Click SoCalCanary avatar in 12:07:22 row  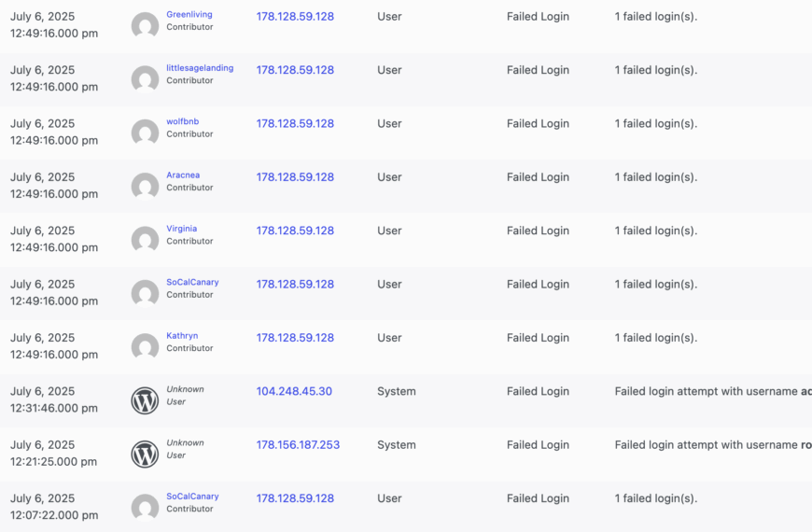point(145,507)
